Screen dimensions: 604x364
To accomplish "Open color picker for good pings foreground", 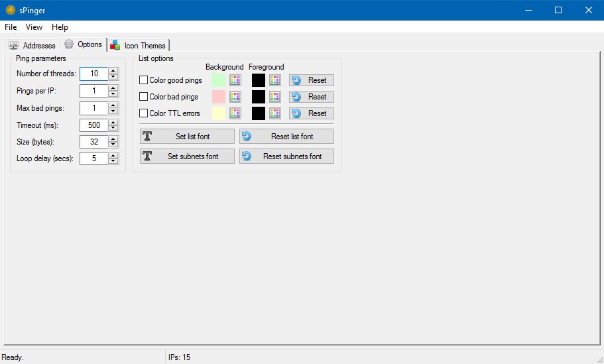I will pyautogui.click(x=274, y=80).
